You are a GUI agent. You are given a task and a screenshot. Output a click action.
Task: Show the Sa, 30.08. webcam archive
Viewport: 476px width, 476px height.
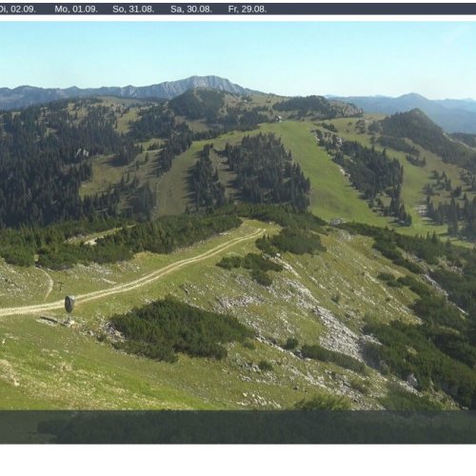coord(191,10)
